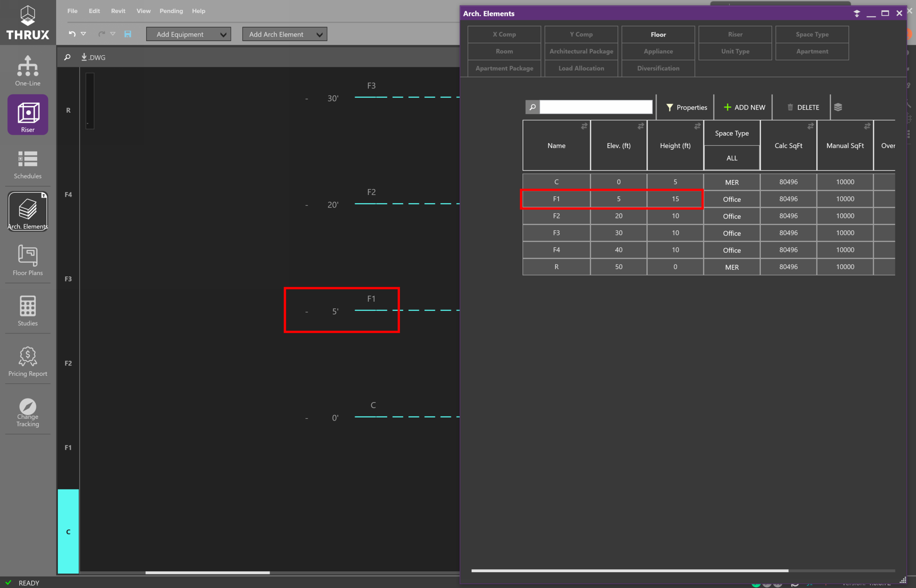
Task: Click swap arrows icon on Manual SqFt column
Action: coord(867,126)
